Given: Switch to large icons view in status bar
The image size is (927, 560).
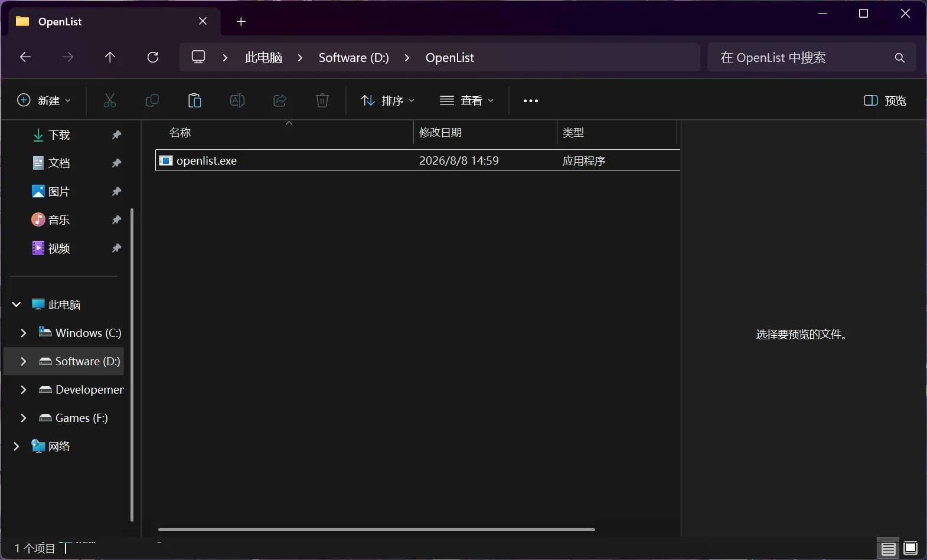Looking at the screenshot, I should tap(910, 549).
